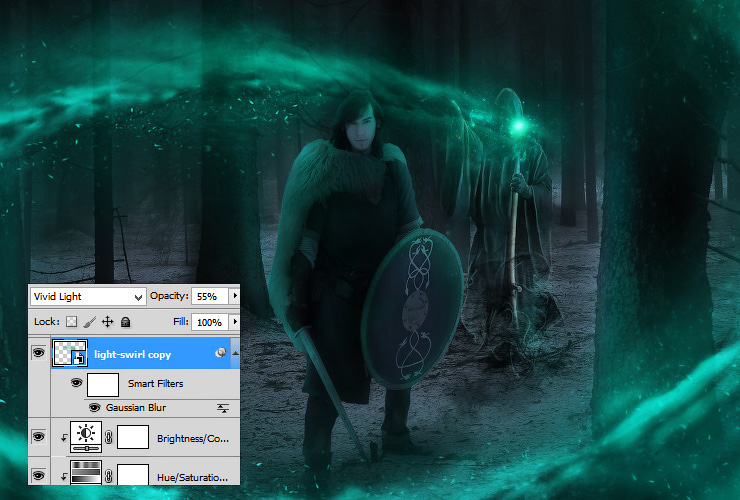Open the Opacity slider flyout arrow
The height and width of the screenshot is (500, 740).
(235, 296)
